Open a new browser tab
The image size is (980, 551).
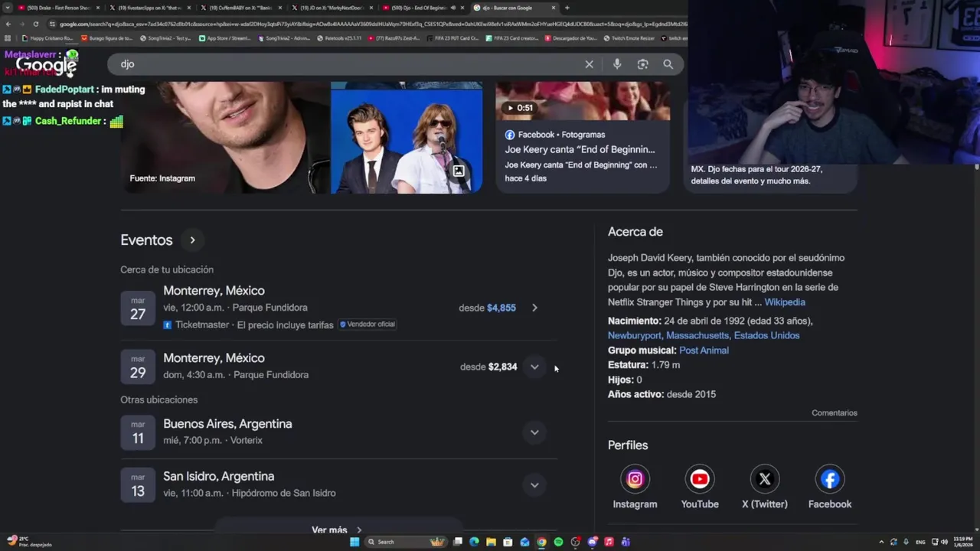[x=567, y=8]
